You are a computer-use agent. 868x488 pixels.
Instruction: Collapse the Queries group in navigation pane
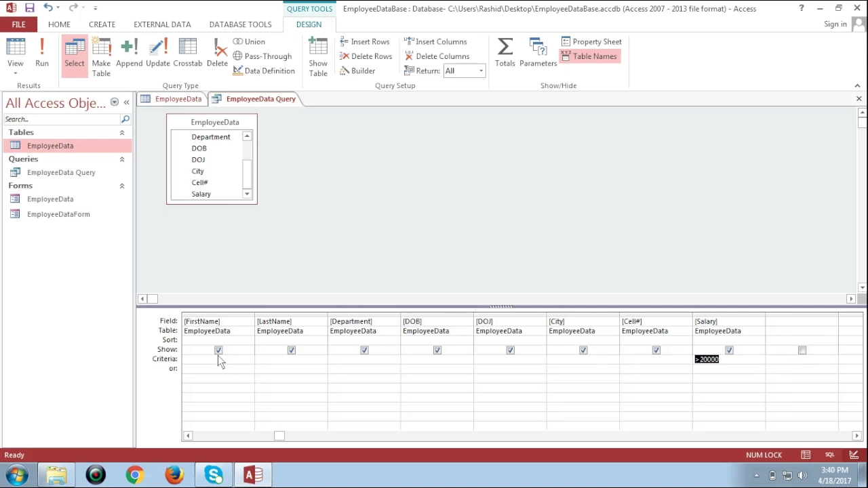click(122, 159)
